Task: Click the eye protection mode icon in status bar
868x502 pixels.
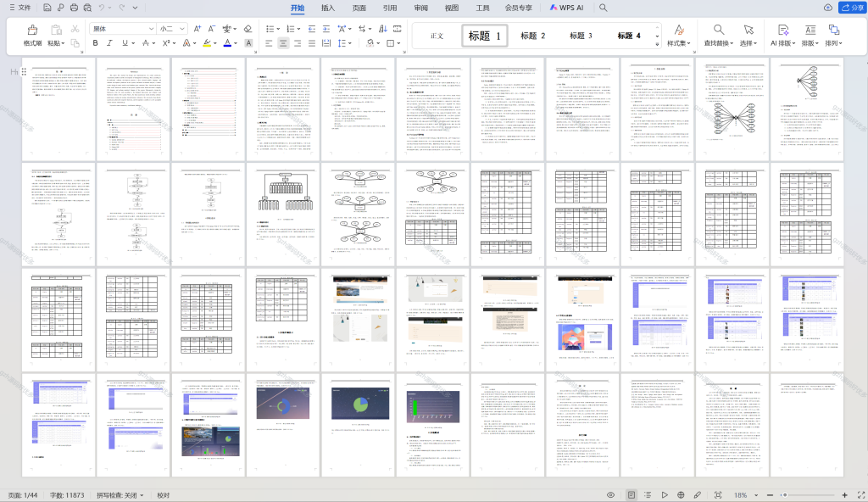Action: point(610,495)
